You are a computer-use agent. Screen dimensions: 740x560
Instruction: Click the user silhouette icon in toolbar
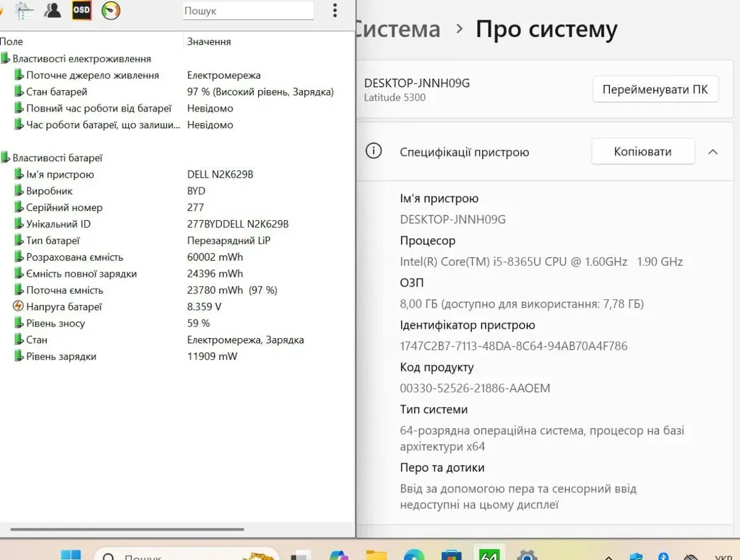tap(52, 10)
